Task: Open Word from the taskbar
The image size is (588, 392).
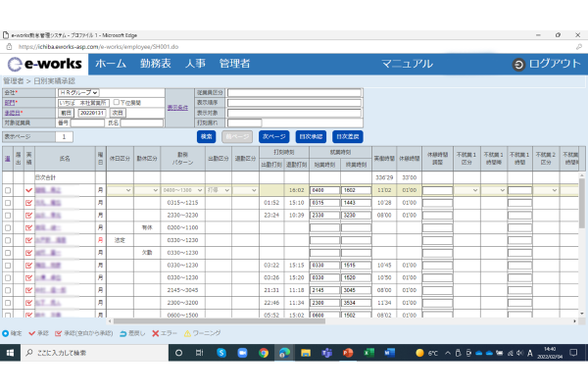Action: [x=390, y=353]
